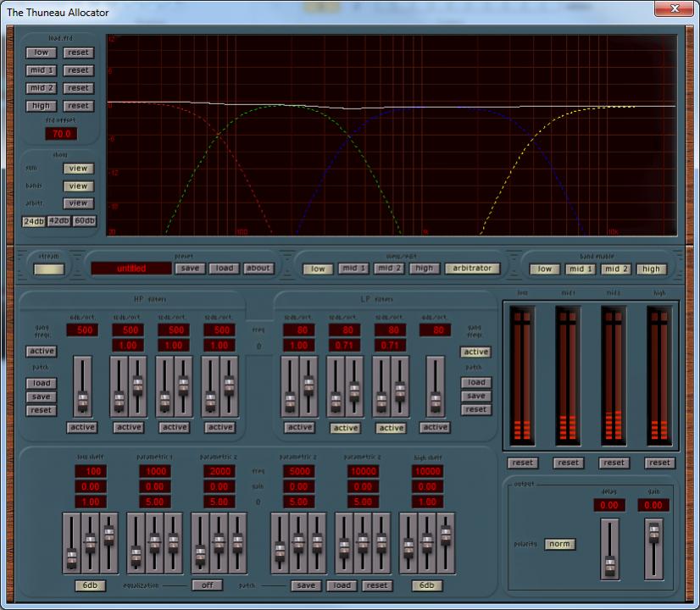
Task: Click the 5000 parametric frequency field
Action: coord(298,471)
